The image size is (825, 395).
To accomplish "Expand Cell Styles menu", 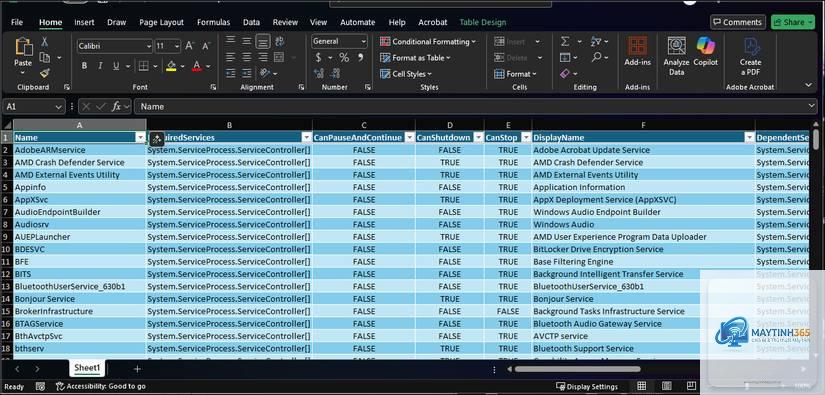I will tap(406, 74).
